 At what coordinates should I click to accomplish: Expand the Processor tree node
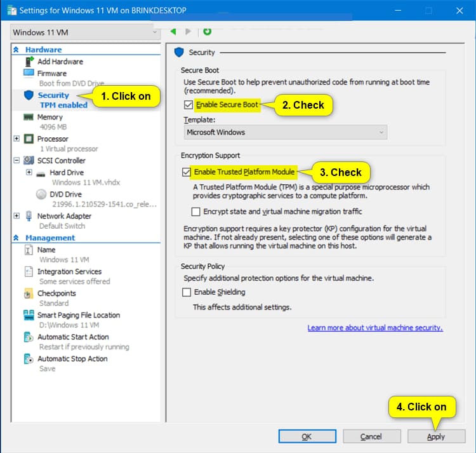(17, 139)
